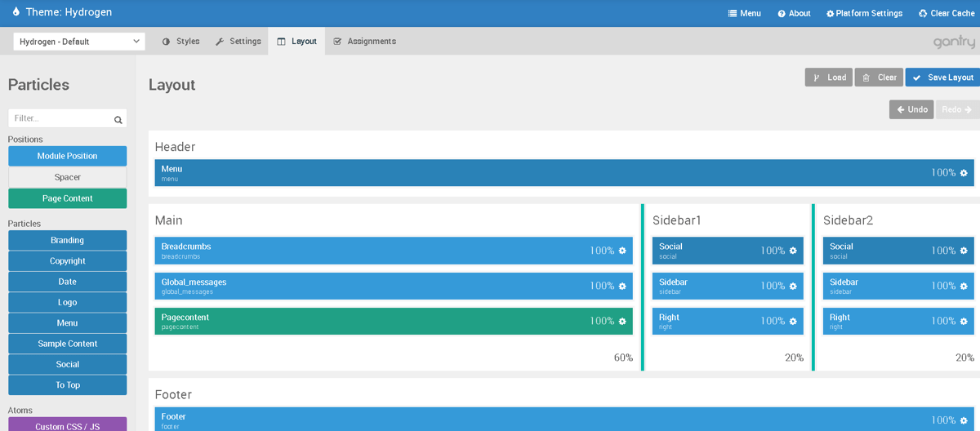980x431 pixels.
Task: Click the gear icon on Header Menu particle
Action: click(x=964, y=173)
